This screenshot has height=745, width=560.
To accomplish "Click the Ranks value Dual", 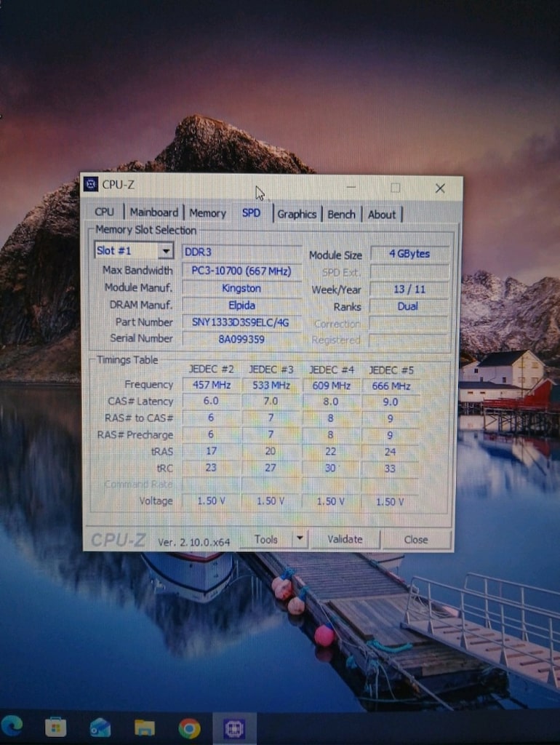I will (409, 306).
